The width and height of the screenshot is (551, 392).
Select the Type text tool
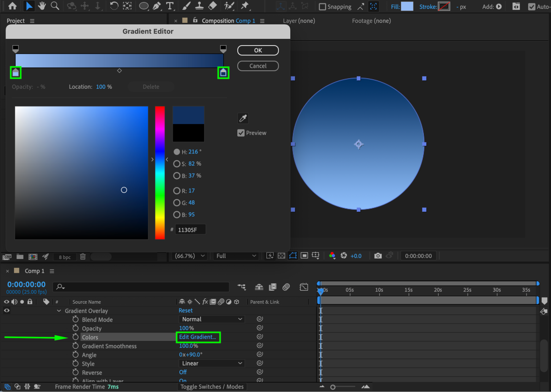pos(170,6)
